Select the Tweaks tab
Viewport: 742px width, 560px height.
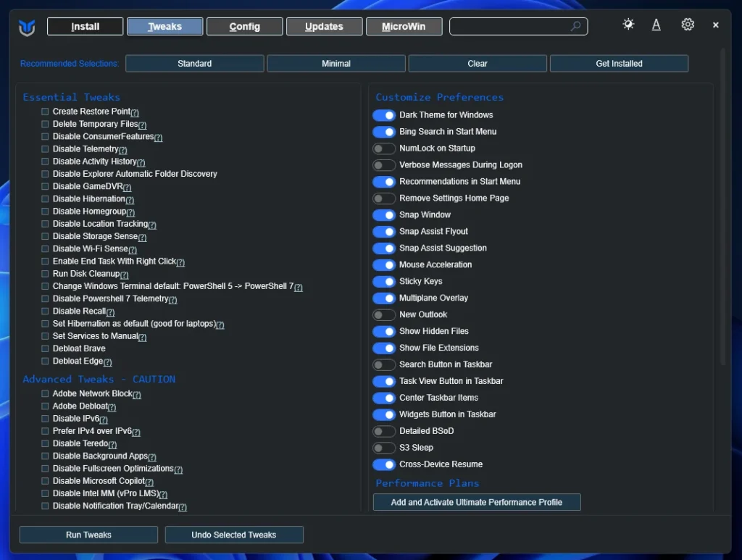(x=164, y=27)
